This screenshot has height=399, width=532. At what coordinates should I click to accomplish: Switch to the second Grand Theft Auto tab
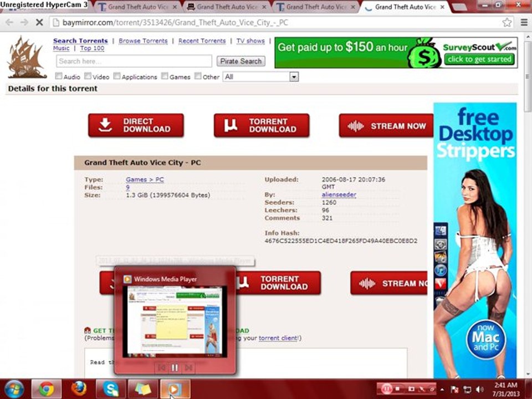point(227,7)
